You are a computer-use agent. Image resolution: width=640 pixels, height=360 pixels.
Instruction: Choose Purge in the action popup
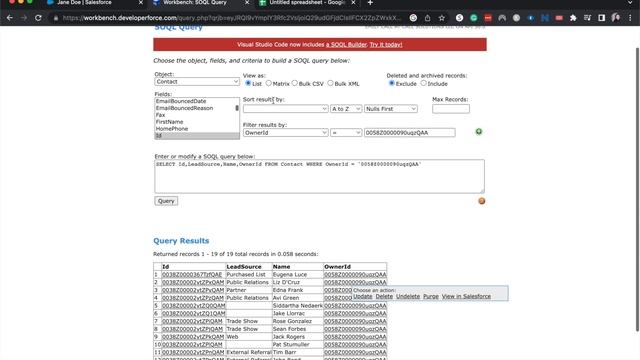click(x=431, y=296)
